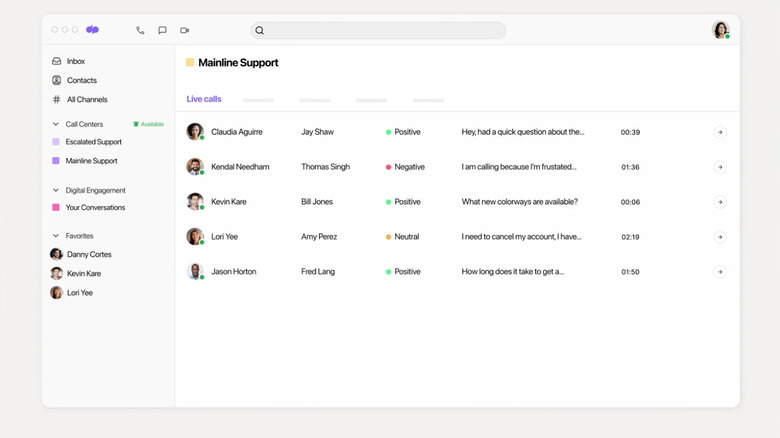Collapse the Call Centers section
The height and width of the screenshot is (438, 780).
pyautogui.click(x=56, y=124)
